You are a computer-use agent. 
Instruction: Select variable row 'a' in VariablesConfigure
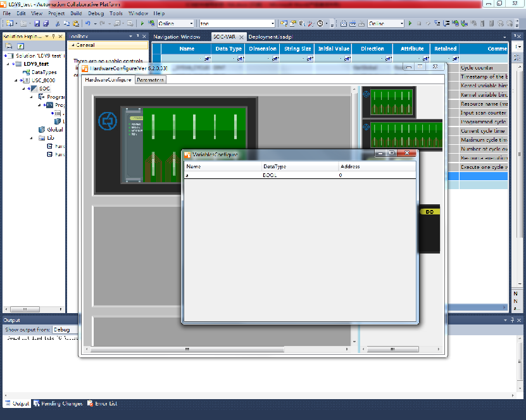[x=222, y=175]
